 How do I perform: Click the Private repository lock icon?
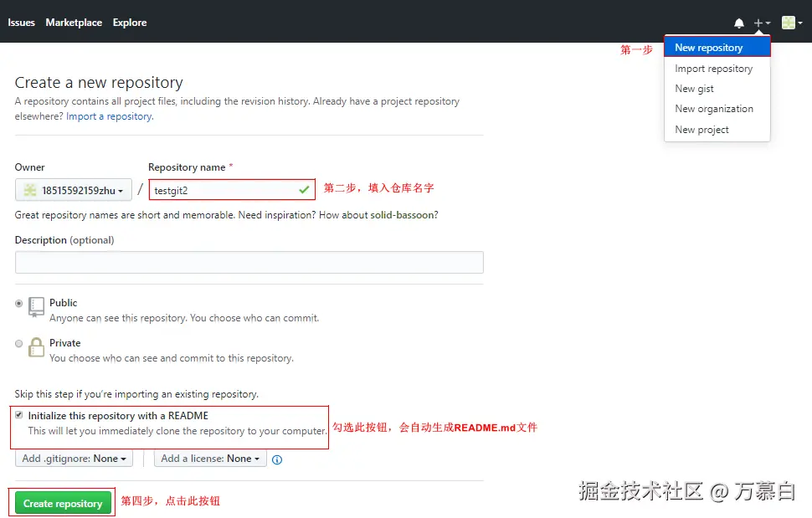36,347
